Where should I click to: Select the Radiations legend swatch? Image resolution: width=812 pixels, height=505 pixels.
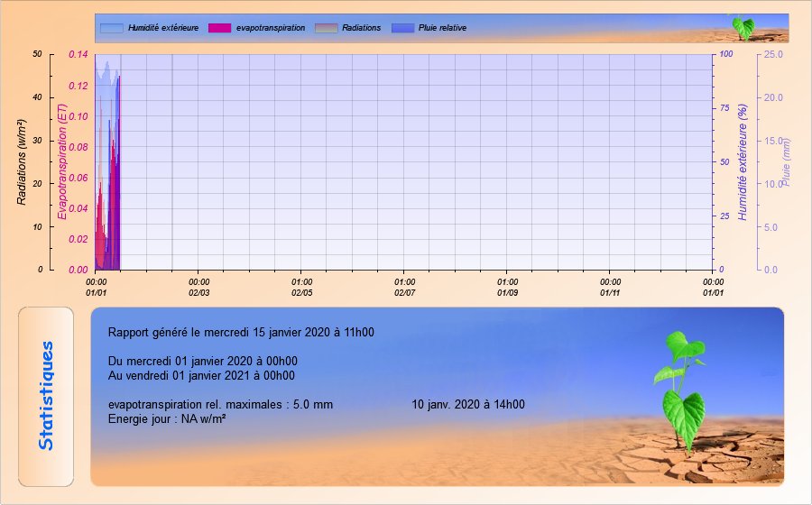click(326, 28)
